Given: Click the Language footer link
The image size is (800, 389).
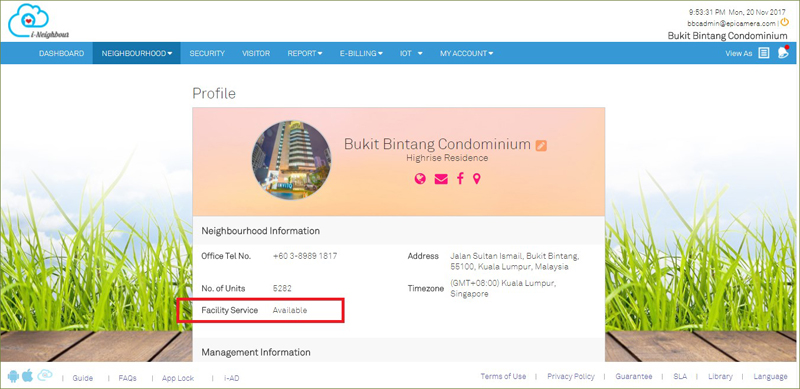Looking at the screenshot, I should click(770, 376).
